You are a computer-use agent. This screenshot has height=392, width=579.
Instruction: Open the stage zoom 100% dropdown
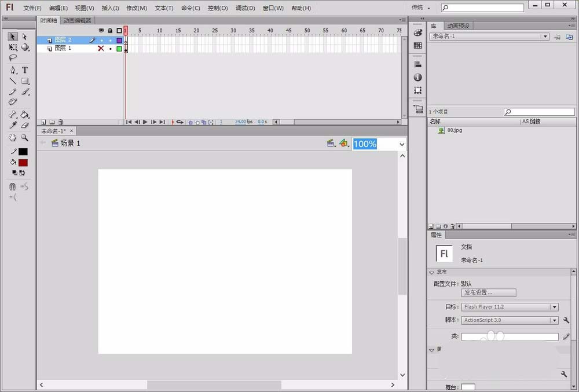point(402,144)
